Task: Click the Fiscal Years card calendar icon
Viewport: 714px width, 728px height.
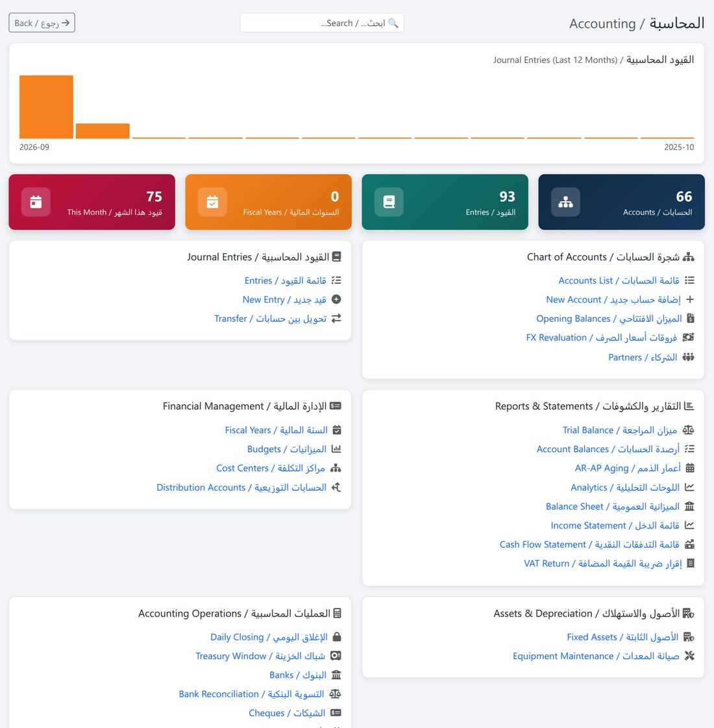Action: (x=212, y=202)
